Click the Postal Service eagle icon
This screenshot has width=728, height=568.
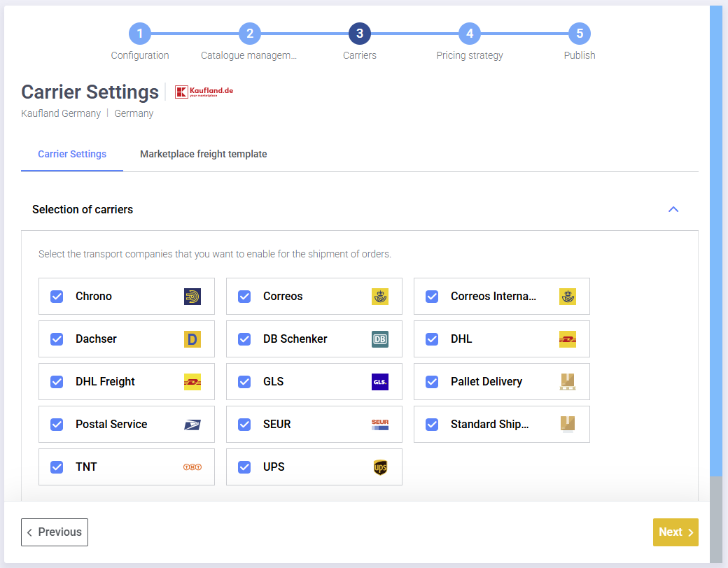(x=192, y=425)
